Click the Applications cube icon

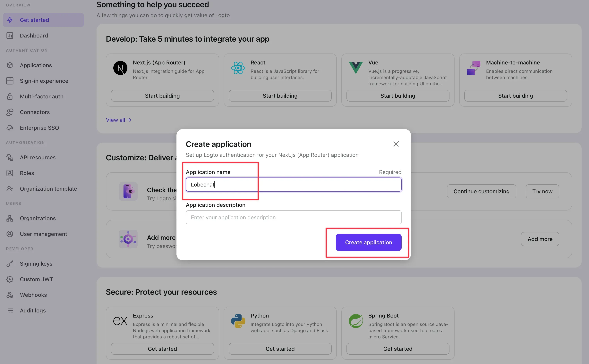pos(10,65)
